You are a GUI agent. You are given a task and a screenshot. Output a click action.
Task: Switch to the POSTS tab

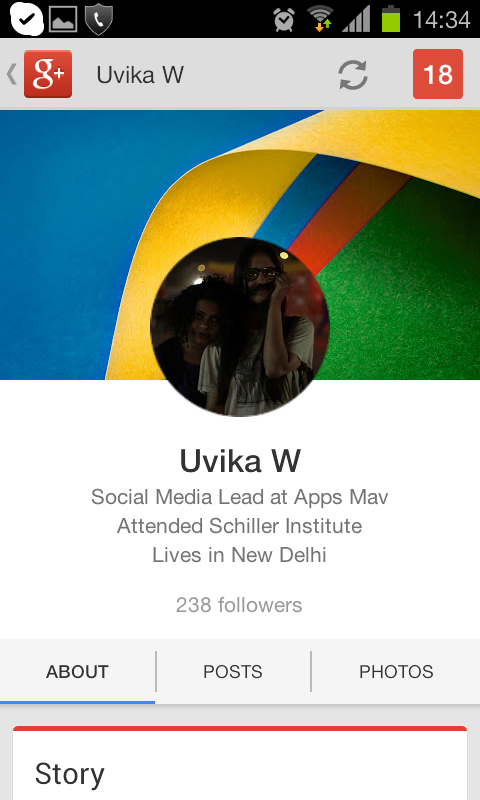233,671
